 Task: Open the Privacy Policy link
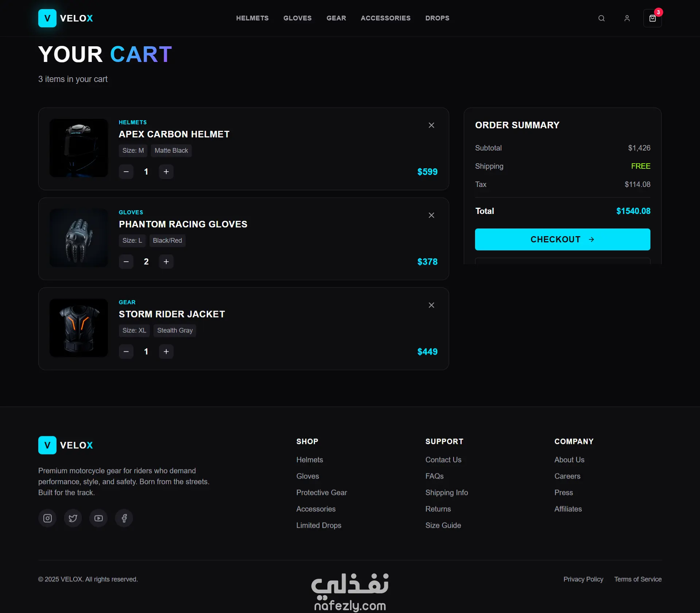tap(583, 579)
